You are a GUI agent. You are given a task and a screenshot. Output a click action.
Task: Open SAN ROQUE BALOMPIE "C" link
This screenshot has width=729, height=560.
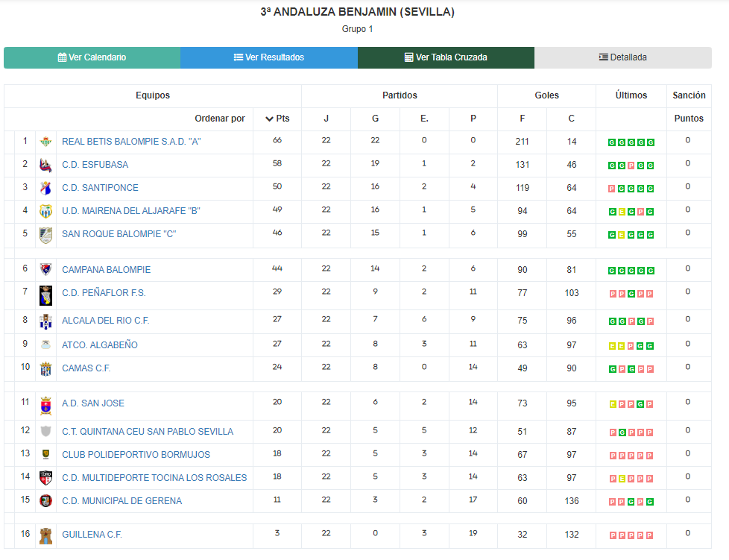pyautogui.click(x=119, y=234)
